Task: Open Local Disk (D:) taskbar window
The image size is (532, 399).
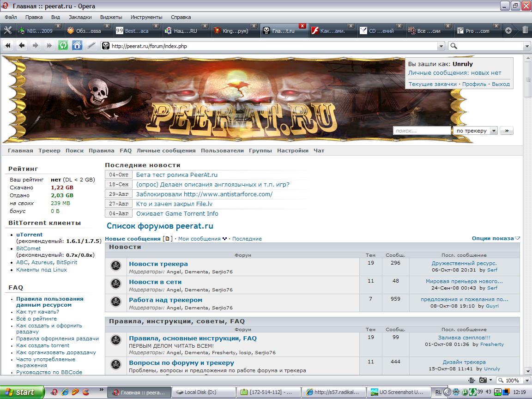Action: (x=204, y=392)
